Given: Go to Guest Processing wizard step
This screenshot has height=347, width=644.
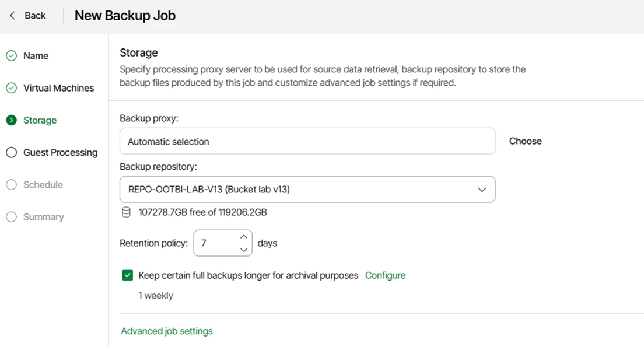Looking at the screenshot, I should click(x=61, y=152).
